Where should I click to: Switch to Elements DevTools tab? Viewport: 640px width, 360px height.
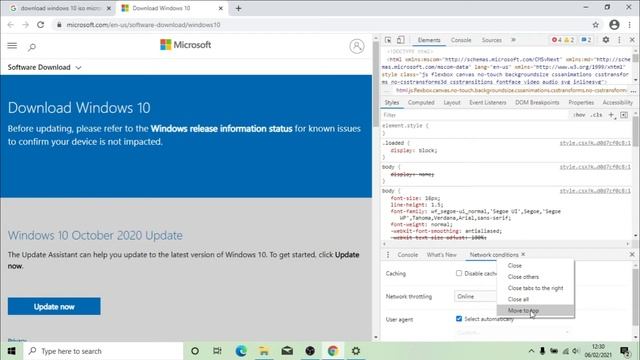[429, 40]
